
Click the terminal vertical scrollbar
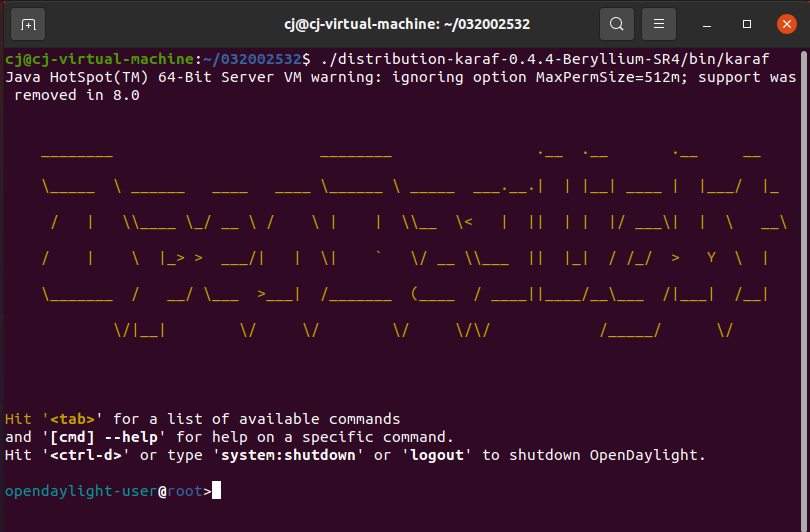coord(804,289)
